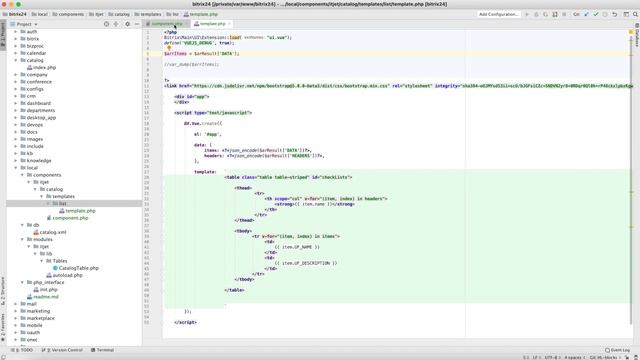Viewport: 640px width, 360px height.
Task: Collapse the modules folder
Action: tap(22, 240)
